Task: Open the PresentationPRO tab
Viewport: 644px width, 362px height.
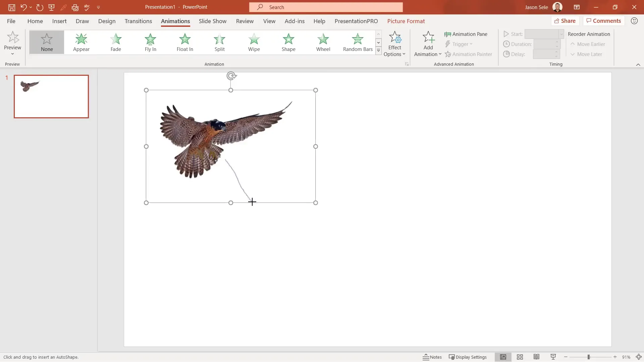Action: 356,21
